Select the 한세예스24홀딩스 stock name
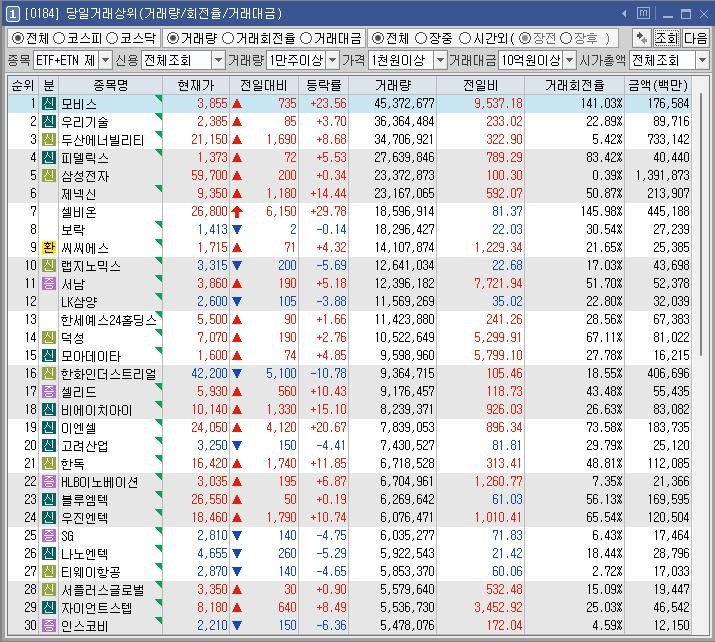This screenshot has width=715, height=642. pyautogui.click(x=109, y=320)
